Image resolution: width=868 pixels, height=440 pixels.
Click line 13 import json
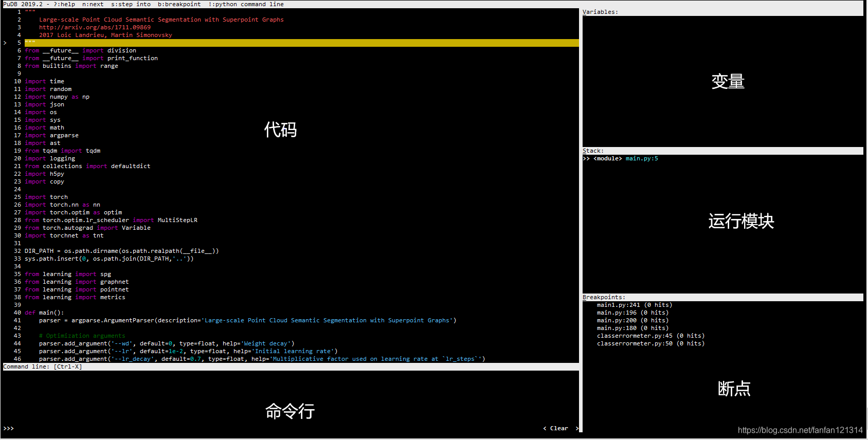tap(44, 104)
